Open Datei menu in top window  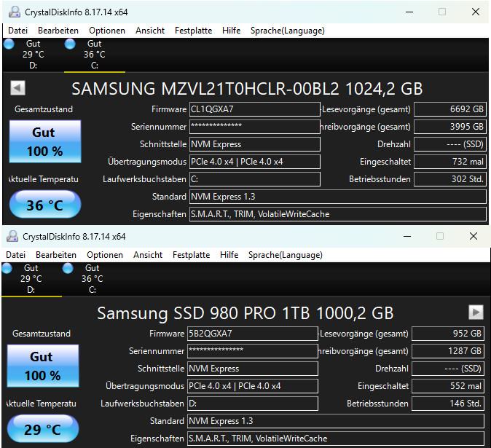(18, 31)
